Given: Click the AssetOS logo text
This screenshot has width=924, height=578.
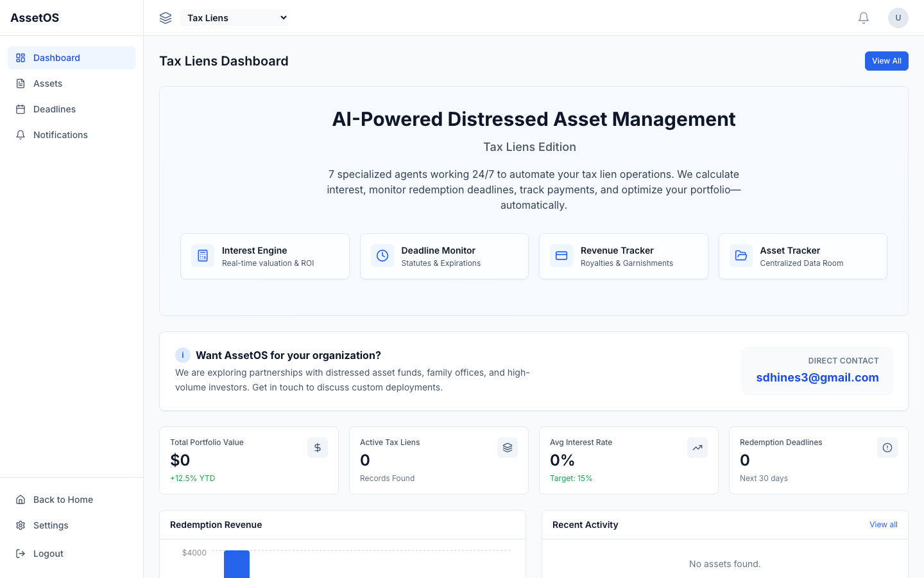Looking at the screenshot, I should [35, 18].
